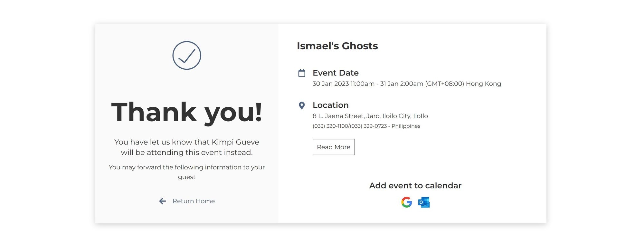Click the Thank you! heading

[x=187, y=112]
